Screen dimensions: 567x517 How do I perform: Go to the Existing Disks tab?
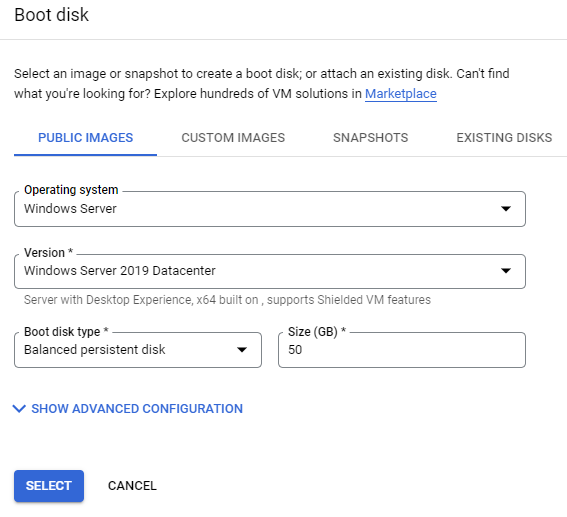pyautogui.click(x=504, y=138)
